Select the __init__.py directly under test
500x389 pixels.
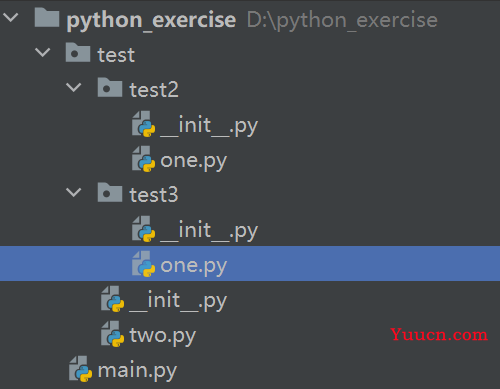pos(178,301)
